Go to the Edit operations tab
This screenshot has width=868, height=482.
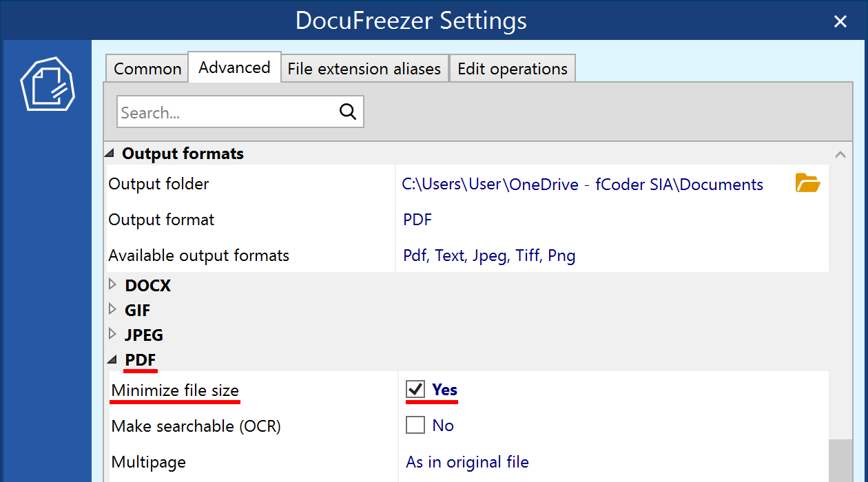click(x=513, y=69)
